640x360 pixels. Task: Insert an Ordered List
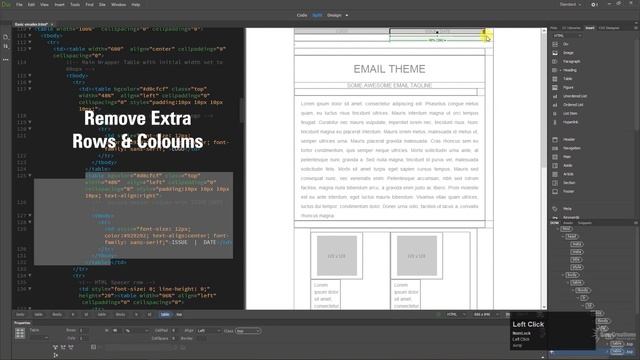[x=573, y=104]
